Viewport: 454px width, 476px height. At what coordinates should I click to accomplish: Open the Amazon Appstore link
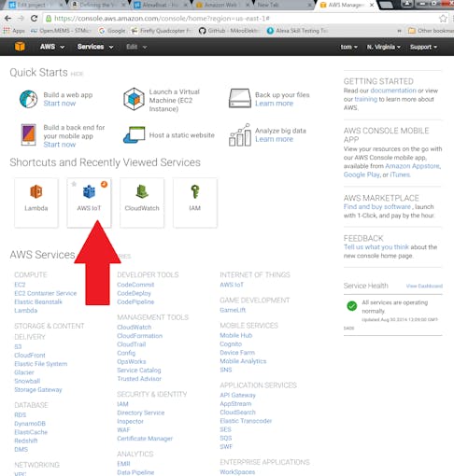(x=413, y=166)
